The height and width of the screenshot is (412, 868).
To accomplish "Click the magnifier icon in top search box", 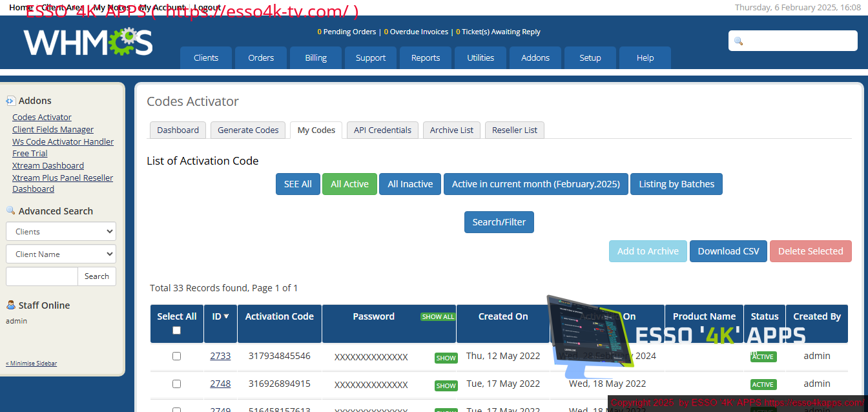I will [739, 41].
